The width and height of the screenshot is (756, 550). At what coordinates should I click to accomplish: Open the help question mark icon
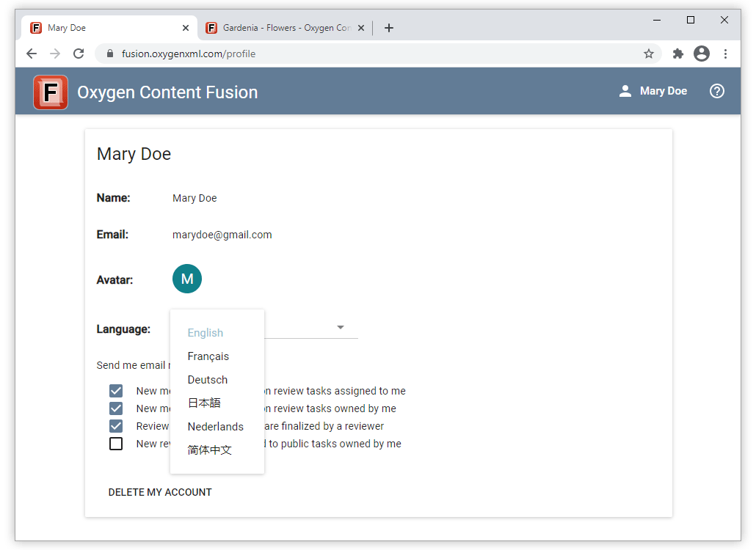pyautogui.click(x=716, y=91)
